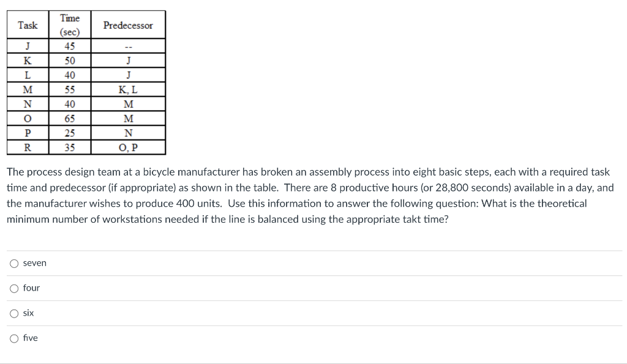Pick five as the answer choice
The image size is (627, 364).
click(x=14, y=338)
